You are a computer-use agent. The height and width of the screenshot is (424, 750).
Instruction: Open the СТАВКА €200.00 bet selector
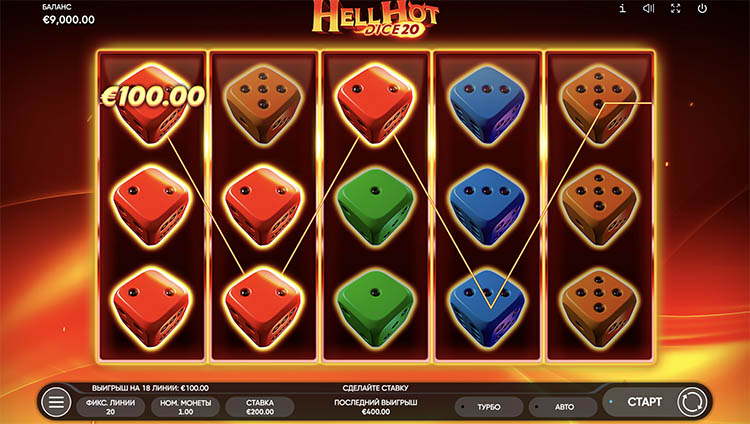(260, 407)
